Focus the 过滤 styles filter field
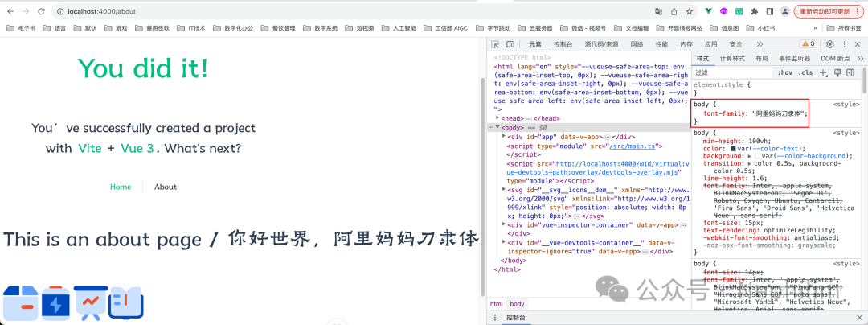 coord(732,72)
